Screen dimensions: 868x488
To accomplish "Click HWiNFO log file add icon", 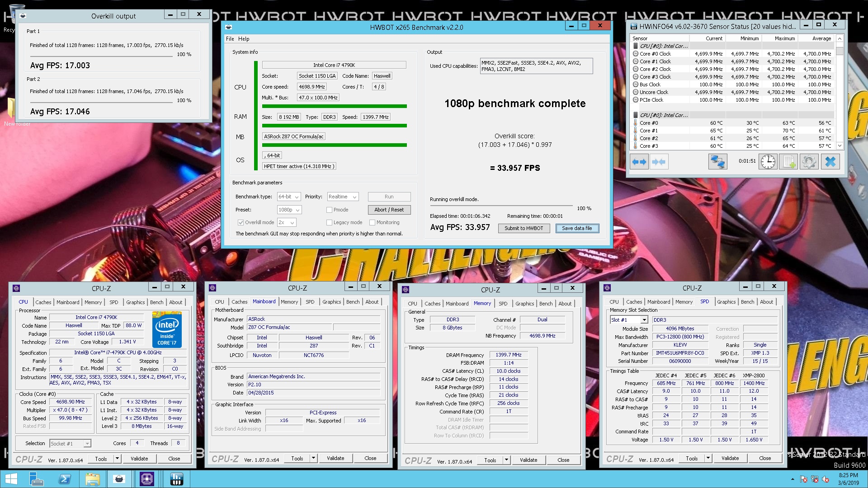I will [x=788, y=162].
